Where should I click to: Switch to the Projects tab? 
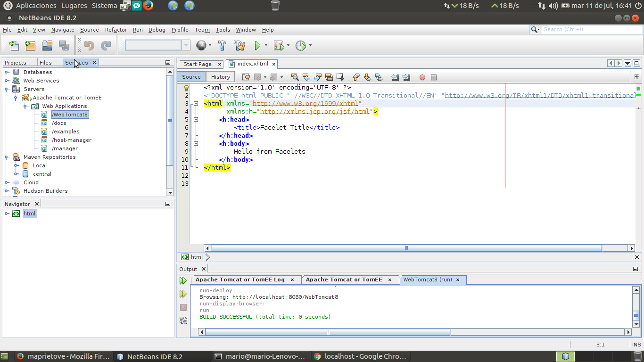click(x=16, y=63)
